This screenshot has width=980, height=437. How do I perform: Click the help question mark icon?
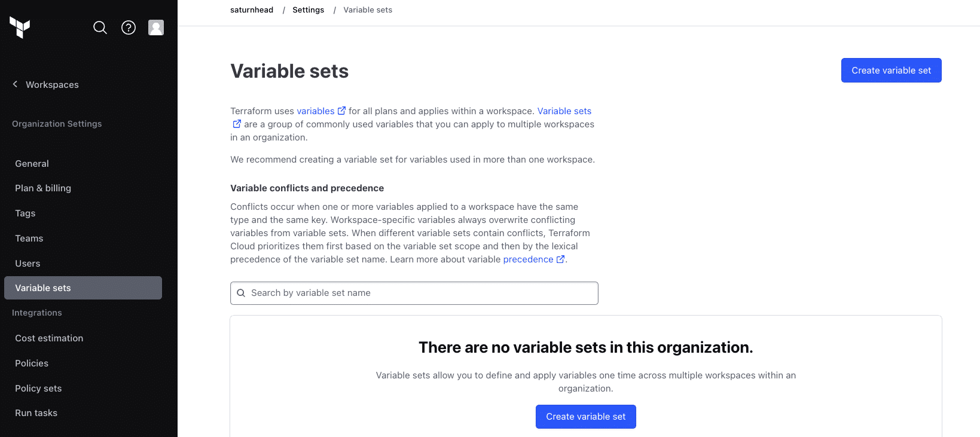coord(128,27)
